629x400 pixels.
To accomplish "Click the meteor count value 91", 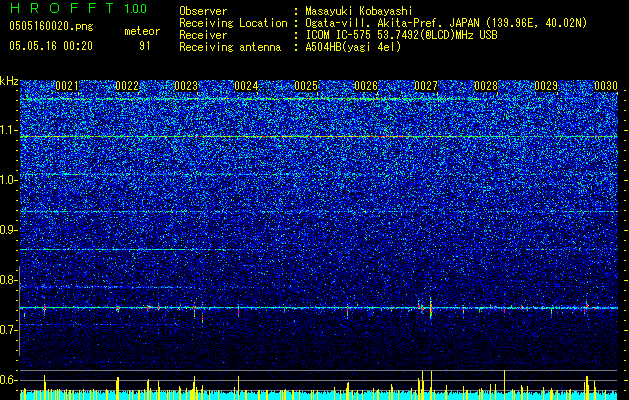I will pyautogui.click(x=144, y=46).
